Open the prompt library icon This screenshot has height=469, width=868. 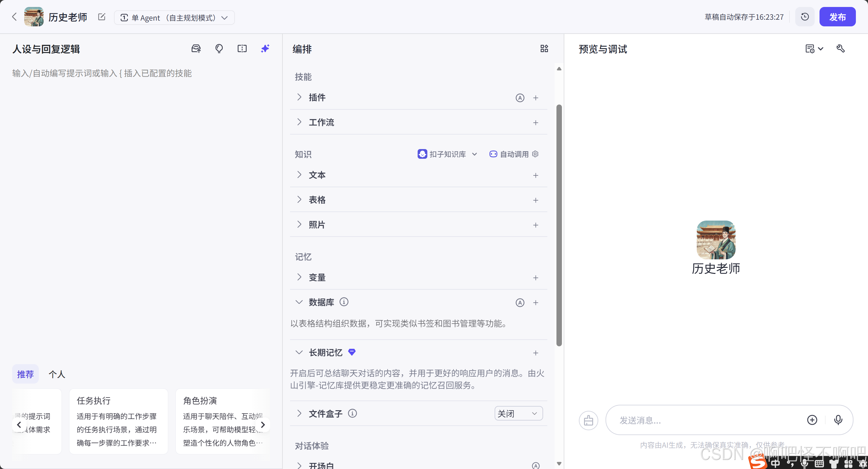[196, 49]
